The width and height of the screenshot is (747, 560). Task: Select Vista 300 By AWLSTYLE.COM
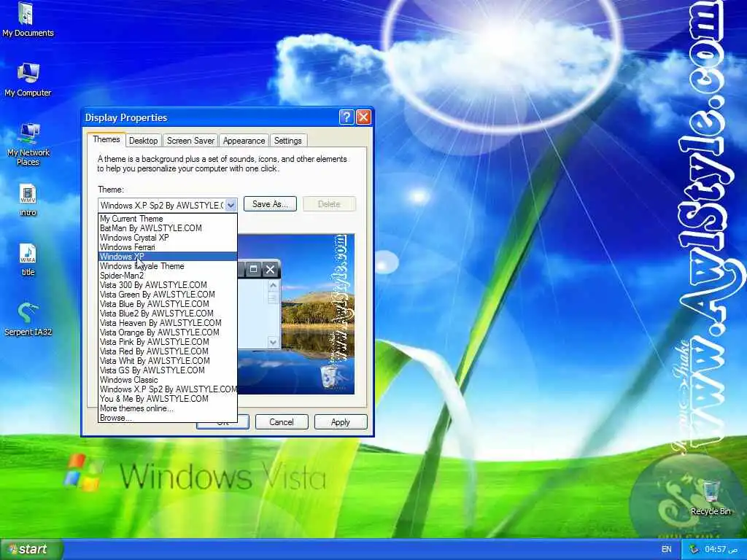click(x=167, y=285)
